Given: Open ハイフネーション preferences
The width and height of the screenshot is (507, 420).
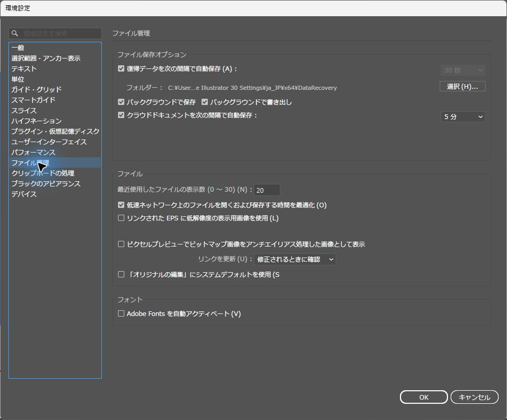Looking at the screenshot, I should pyautogui.click(x=55, y=121).
